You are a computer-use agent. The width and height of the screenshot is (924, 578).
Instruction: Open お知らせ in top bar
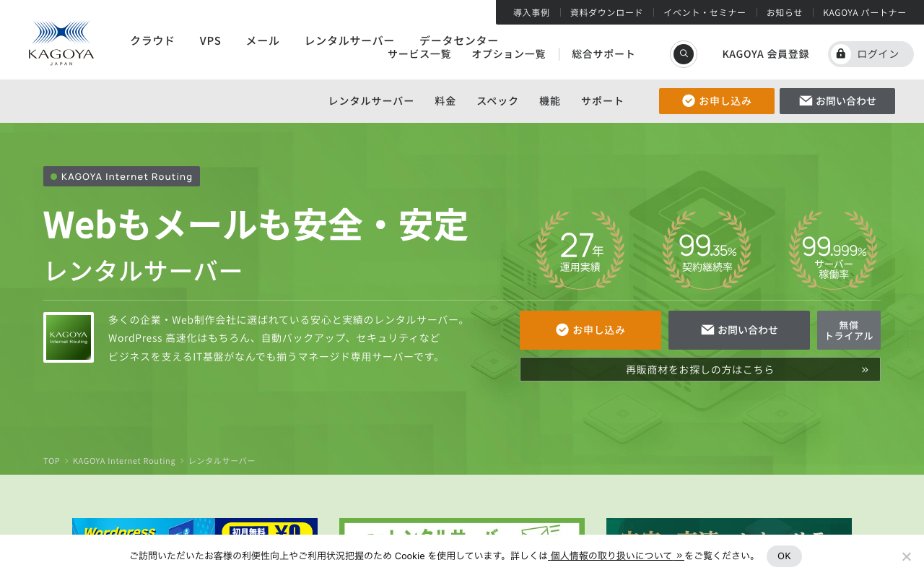(x=785, y=12)
